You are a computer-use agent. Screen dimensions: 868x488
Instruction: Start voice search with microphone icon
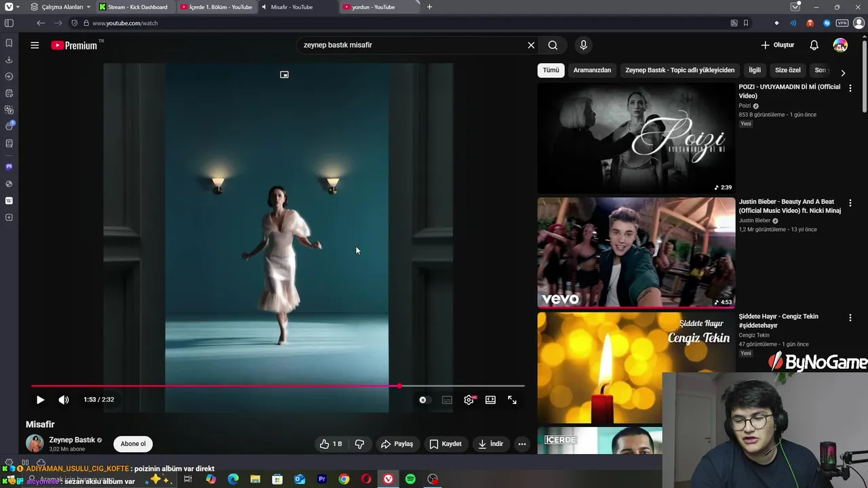pyautogui.click(x=583, y=45)
